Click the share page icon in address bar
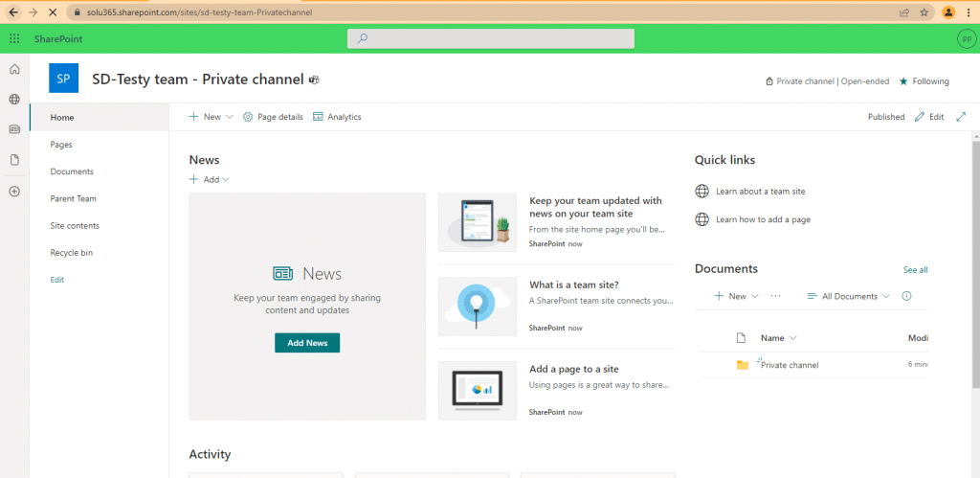980x478 pixels. (903, 11)
